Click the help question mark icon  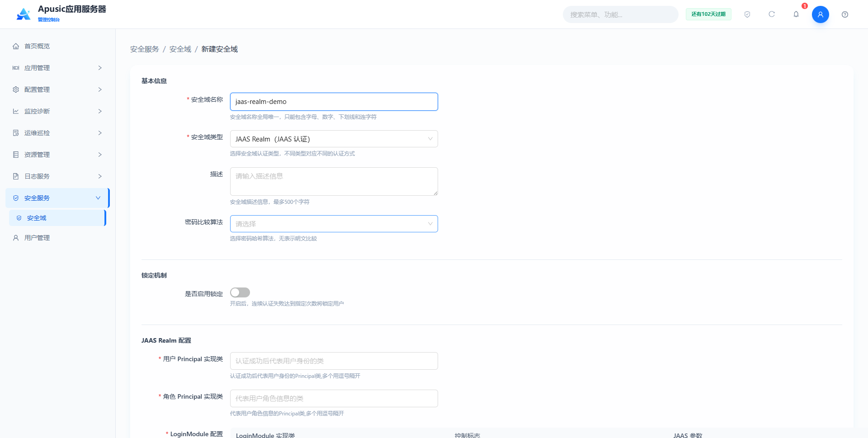coord(845,14)
